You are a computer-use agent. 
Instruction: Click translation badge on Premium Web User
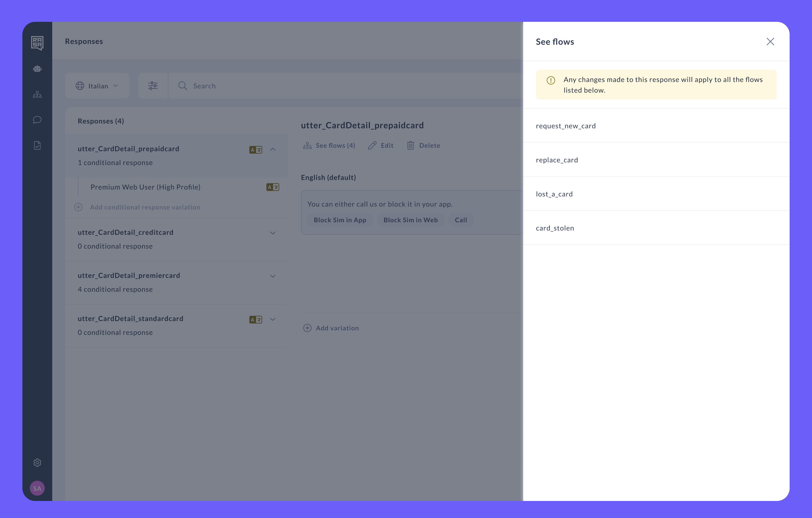(x=273, y=187)
